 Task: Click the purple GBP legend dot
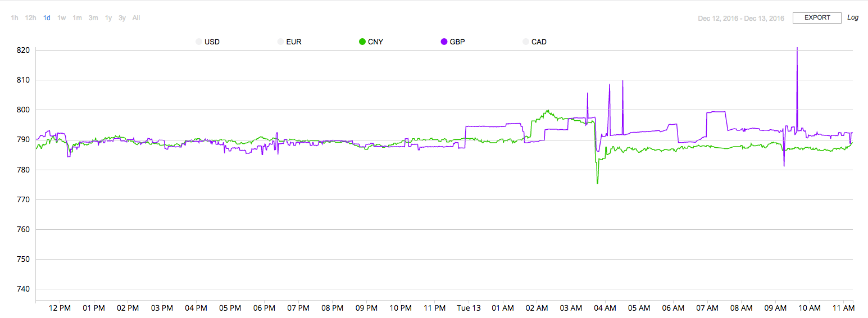pos(444,42)
